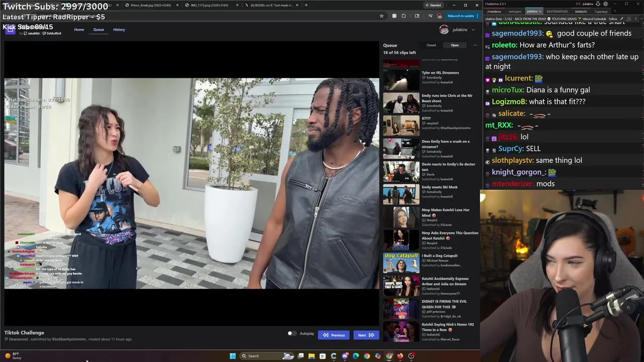The width and height of the screenshot is (644, 362).
Task: Click the Gemini button in Chrome
Action: pos(433,5)
